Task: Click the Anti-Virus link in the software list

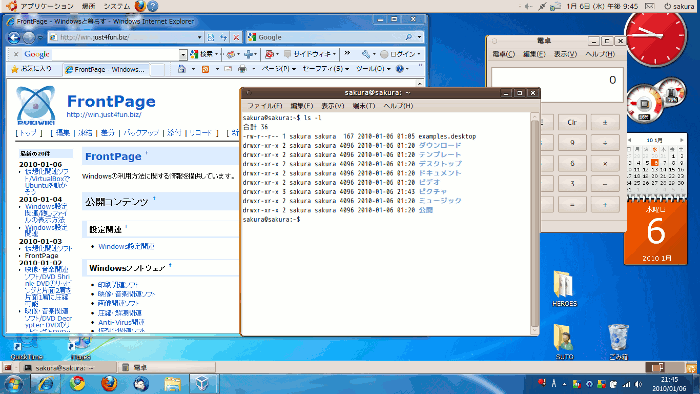Action: point(121,322)
